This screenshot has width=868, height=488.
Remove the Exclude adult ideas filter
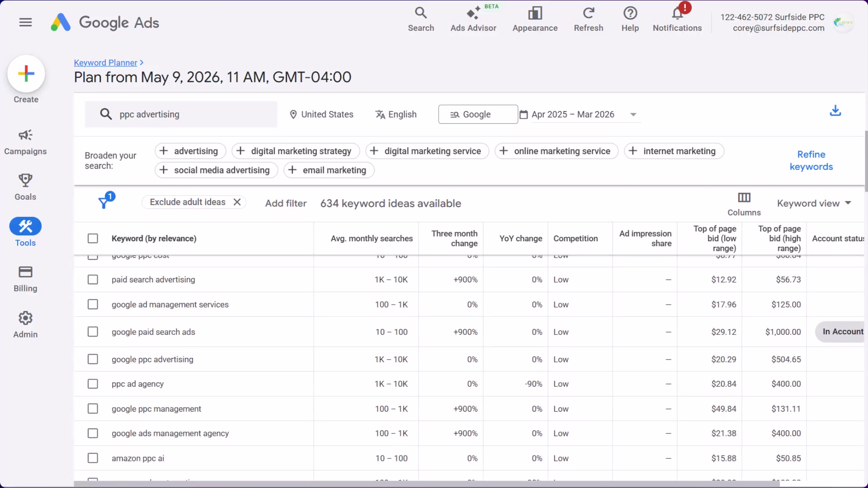coord(237,202)
